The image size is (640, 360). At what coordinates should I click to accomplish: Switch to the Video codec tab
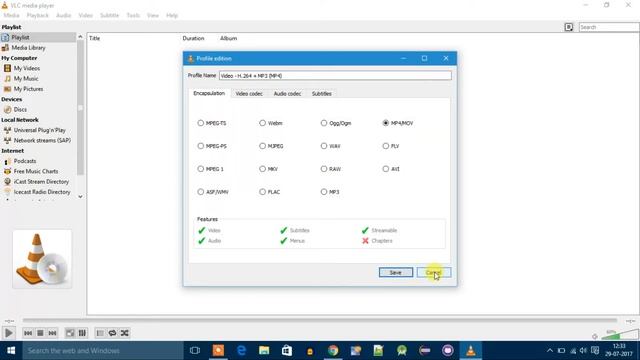[x=249, y=94]
